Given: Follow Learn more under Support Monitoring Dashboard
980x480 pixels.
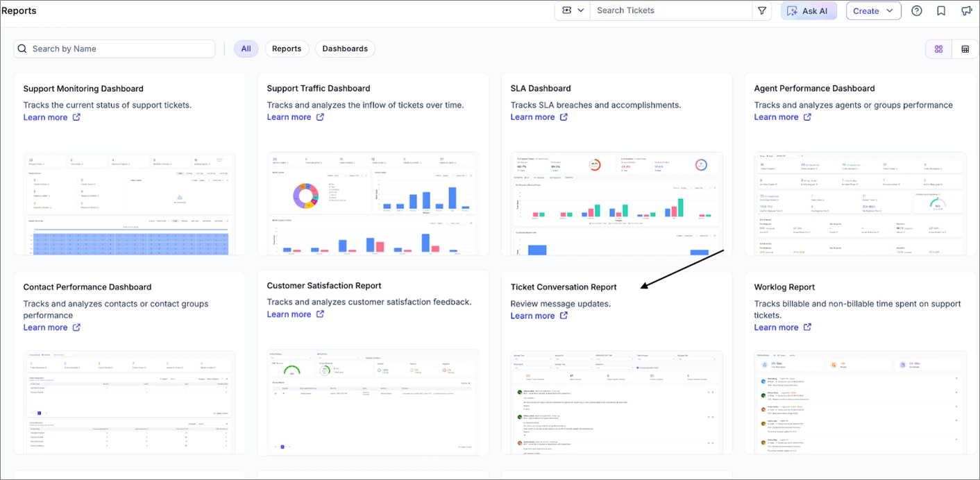Looking at the screenshot, I should (x=45, y=117).
